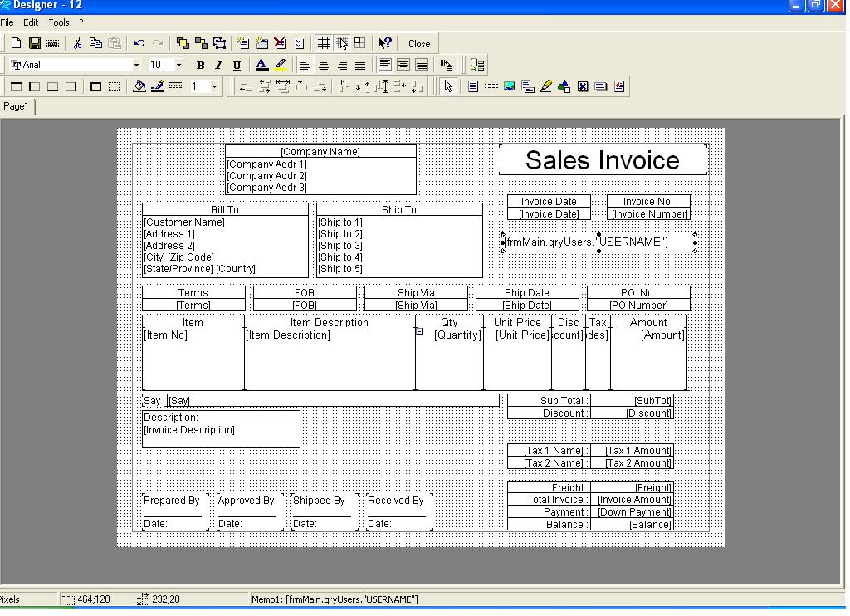The image size is (850, 616).
Task: Click the Close button in toolbar
Action: (419, 44)
